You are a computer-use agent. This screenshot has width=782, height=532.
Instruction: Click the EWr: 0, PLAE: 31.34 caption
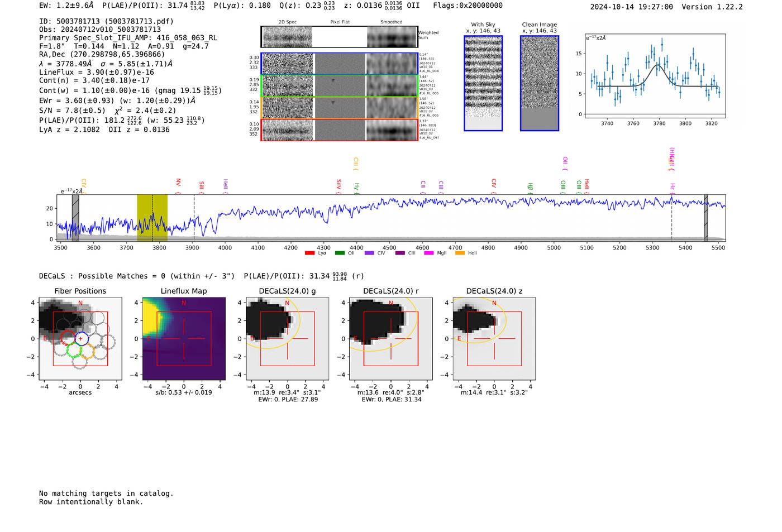[392, 400]
